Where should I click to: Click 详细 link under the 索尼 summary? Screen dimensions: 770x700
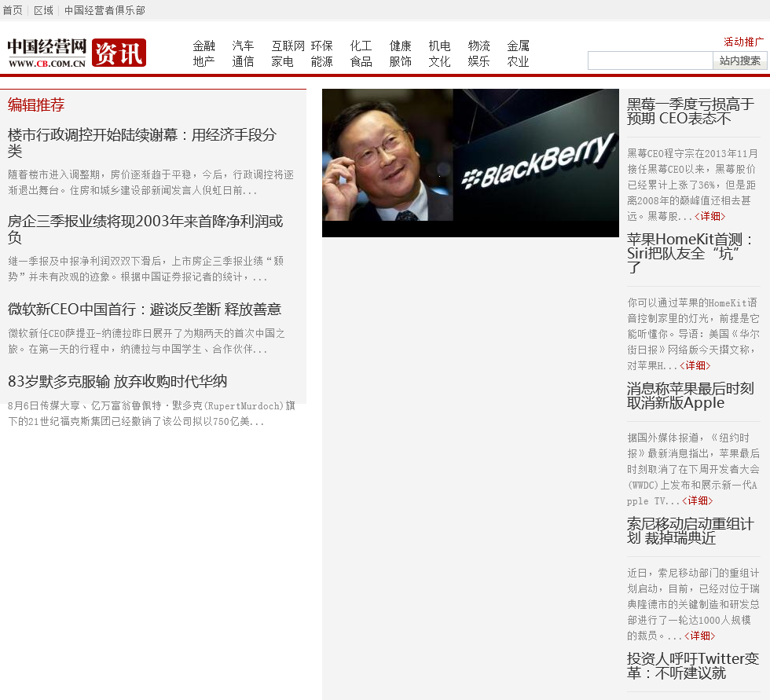[x=700, y=636]
